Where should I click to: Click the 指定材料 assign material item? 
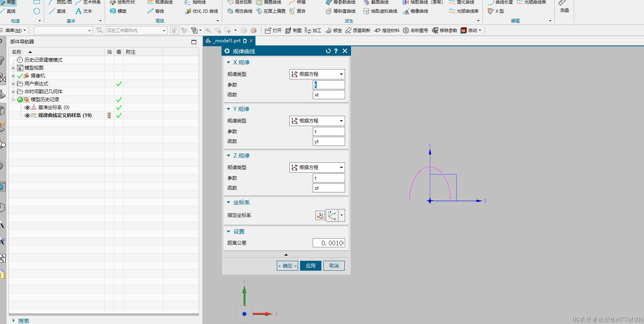[x=387, y=30]
